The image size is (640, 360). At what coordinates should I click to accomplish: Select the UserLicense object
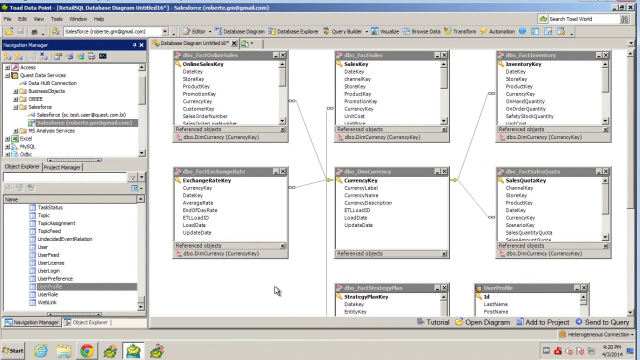(51, 263)
